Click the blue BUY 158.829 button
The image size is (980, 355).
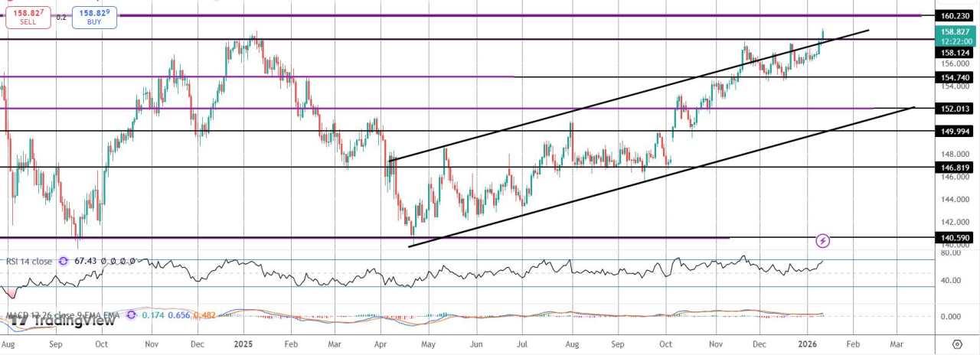95,18
